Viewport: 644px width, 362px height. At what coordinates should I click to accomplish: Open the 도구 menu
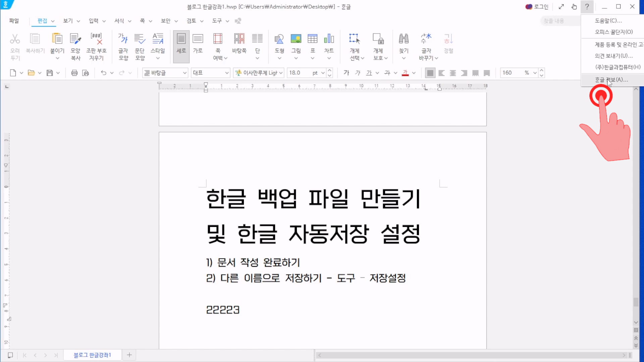tap(217, 21)
